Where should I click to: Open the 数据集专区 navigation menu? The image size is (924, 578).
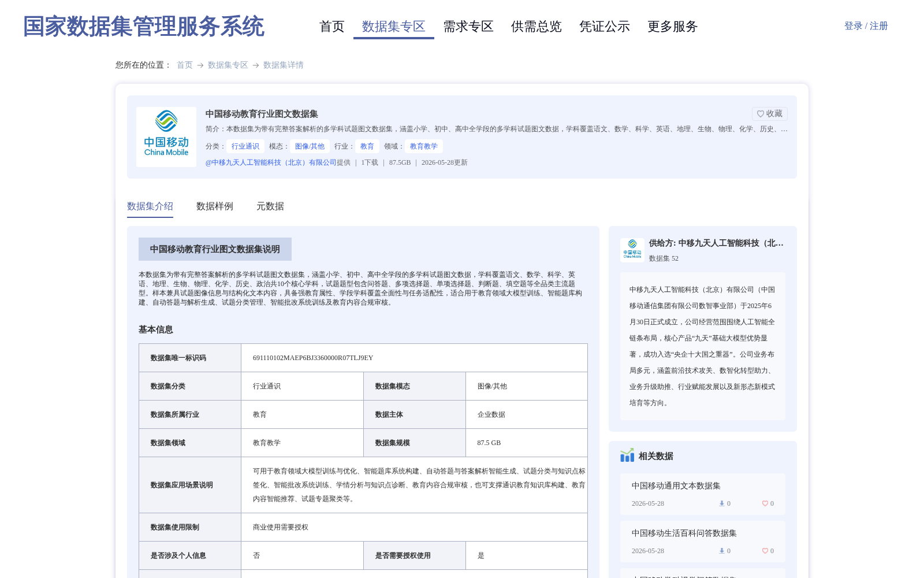click(x=394, y=27)
